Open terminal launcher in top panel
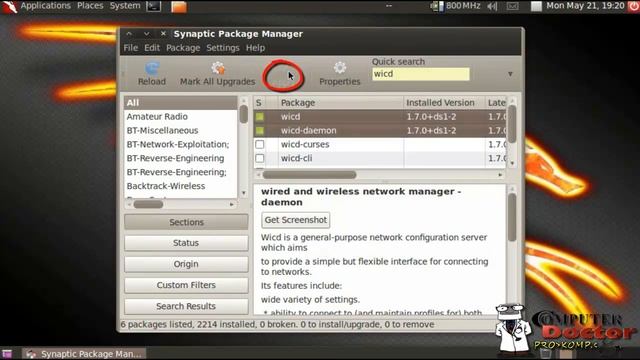The width and height of the screenshot is (640, 360). click(x=153, y=6)
